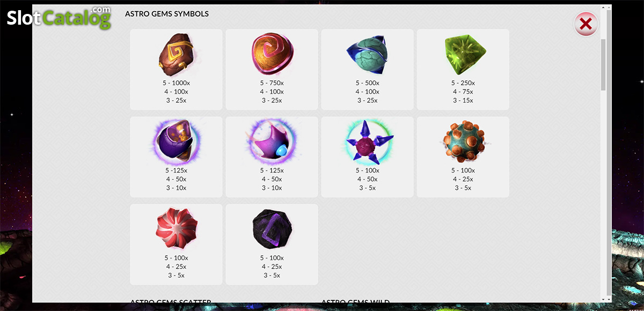Click the brown rune stone gem symbol
644x311 pixels.
click(x=175, y=55)
